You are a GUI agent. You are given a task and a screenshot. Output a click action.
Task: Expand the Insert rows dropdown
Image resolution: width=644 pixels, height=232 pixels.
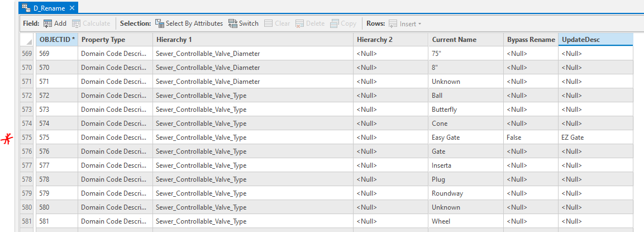[419, 24]
